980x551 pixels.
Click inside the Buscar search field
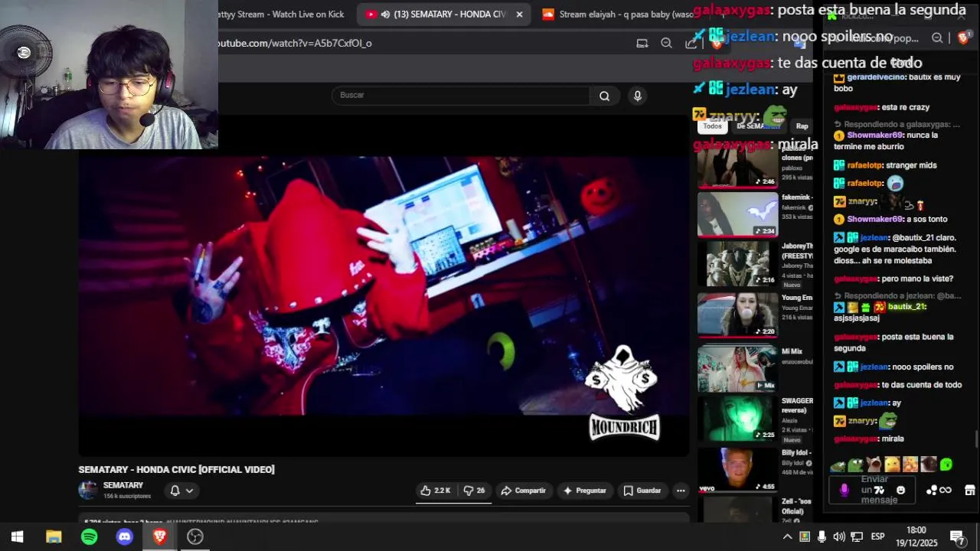[461, 96]
